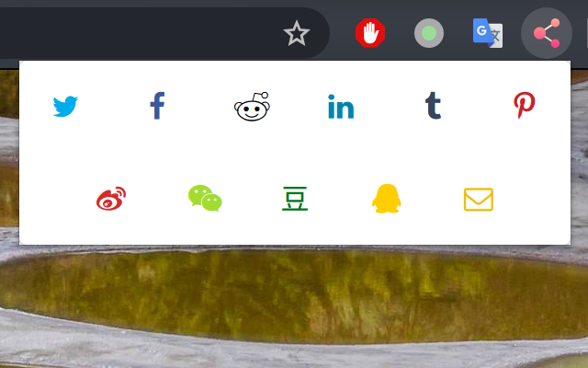Share the page on Facebook
Image resolution: width=588 pixels, height=368 pixels.
tap(157, 106)
